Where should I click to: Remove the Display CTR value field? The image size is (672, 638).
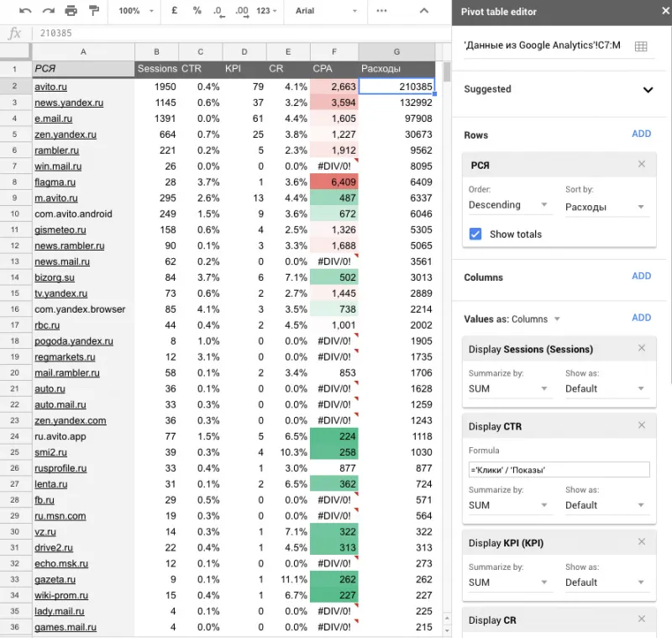641,424
